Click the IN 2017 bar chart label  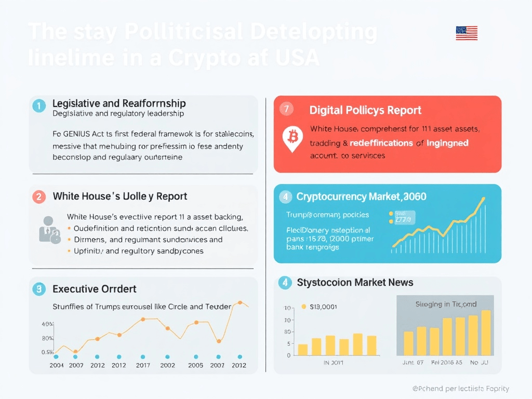[x=333, y=363]
